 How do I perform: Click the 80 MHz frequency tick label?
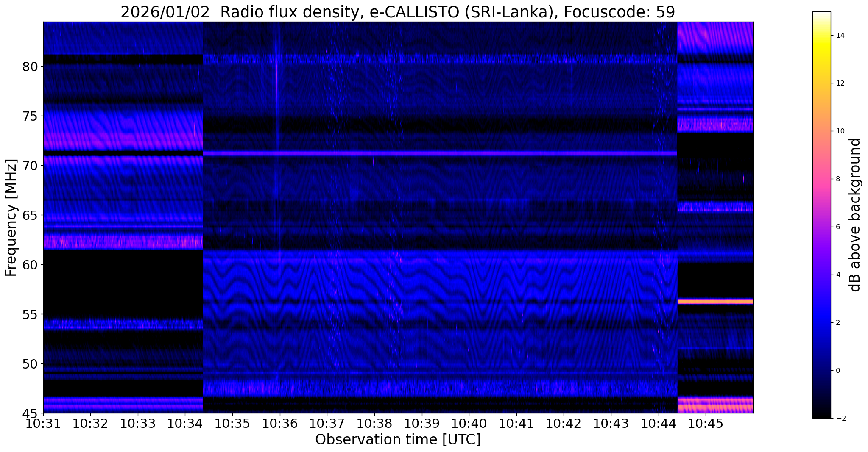pyautogui.click(x=30, y=67)
